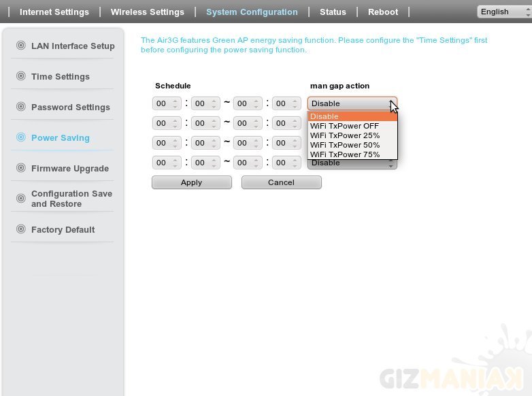Switch to the Status tab
This screenshot has height=396, width=532.
[333, 12]
